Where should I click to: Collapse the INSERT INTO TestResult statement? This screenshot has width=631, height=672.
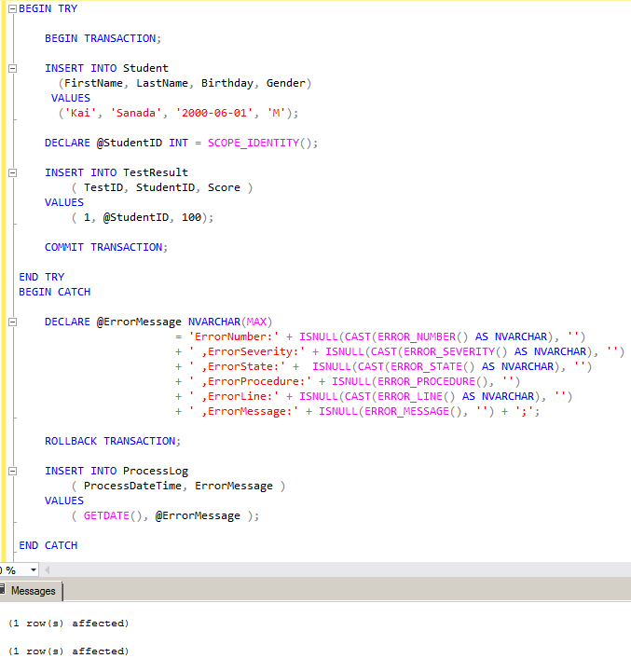(13, 172)
